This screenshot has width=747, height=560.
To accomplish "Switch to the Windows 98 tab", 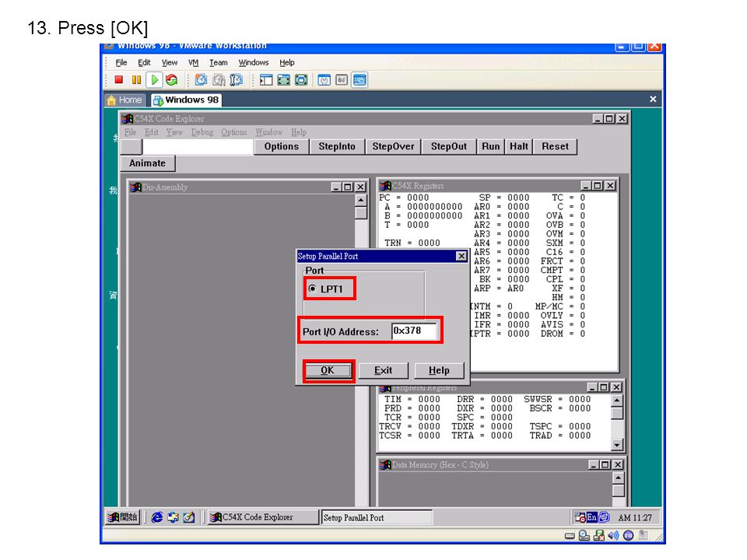I will coord(186,100).
